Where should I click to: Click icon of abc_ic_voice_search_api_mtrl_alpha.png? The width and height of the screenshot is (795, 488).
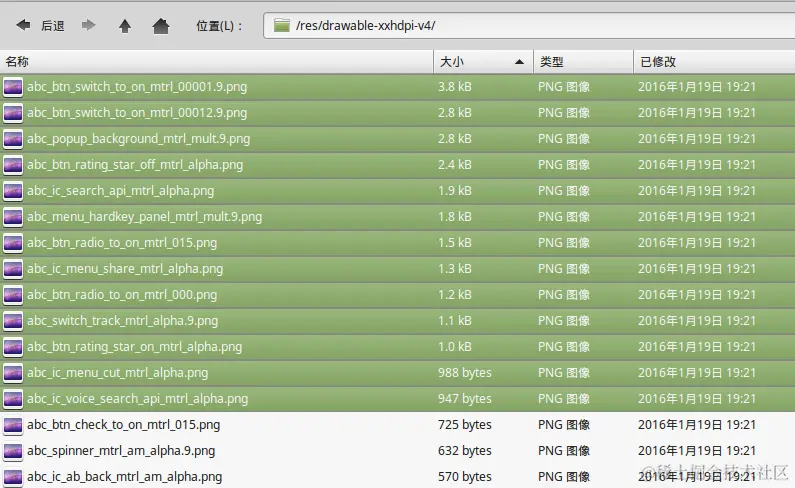pyautogui.click(x=13, y=399)
